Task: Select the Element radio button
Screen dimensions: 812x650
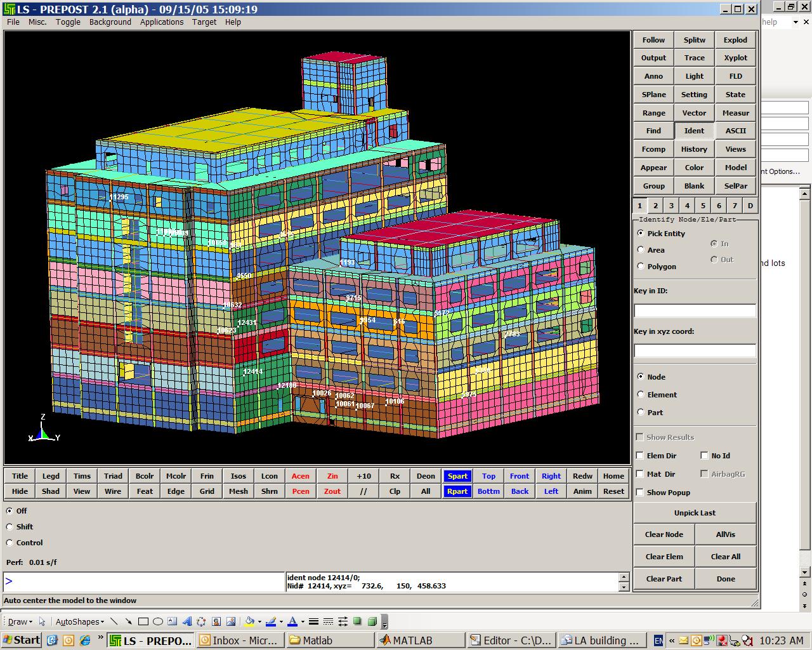Action: click(641, 394)
